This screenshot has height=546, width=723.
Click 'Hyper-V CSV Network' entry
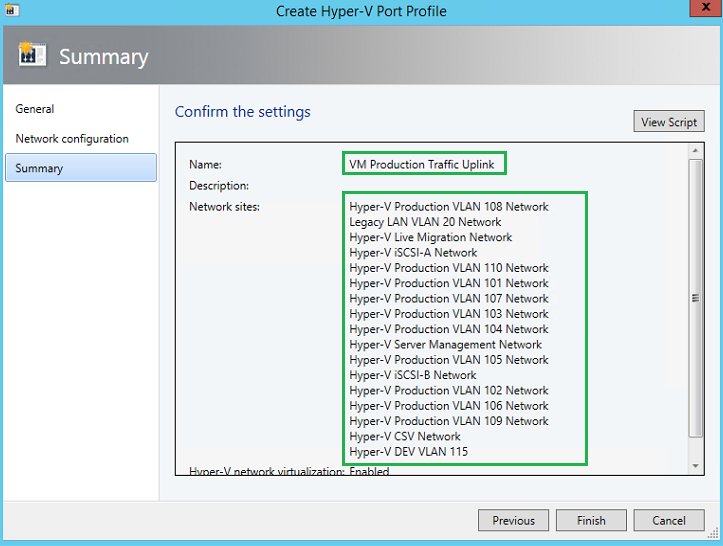[x=405, y=436]
